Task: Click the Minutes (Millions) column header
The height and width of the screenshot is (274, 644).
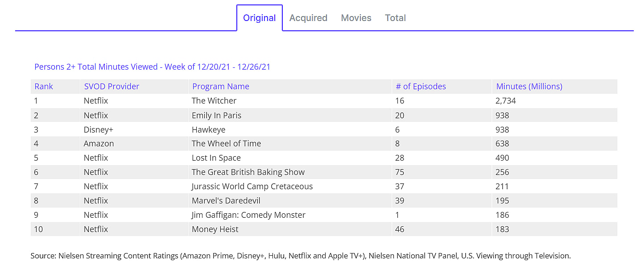Action: coord(529,87)
